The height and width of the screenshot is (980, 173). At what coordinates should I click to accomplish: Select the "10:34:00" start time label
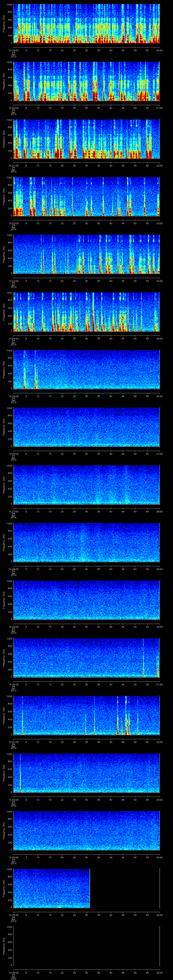pyautogui.click(x=14, y=915)
